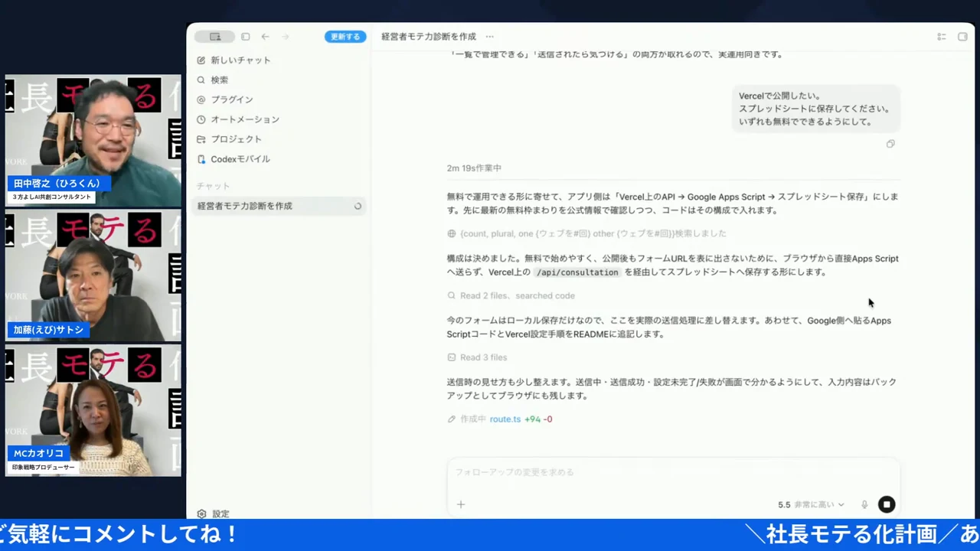Click the 社長モテる化計画 ticker text
This screenshot has width=980, height=551.
click(853, 534)
